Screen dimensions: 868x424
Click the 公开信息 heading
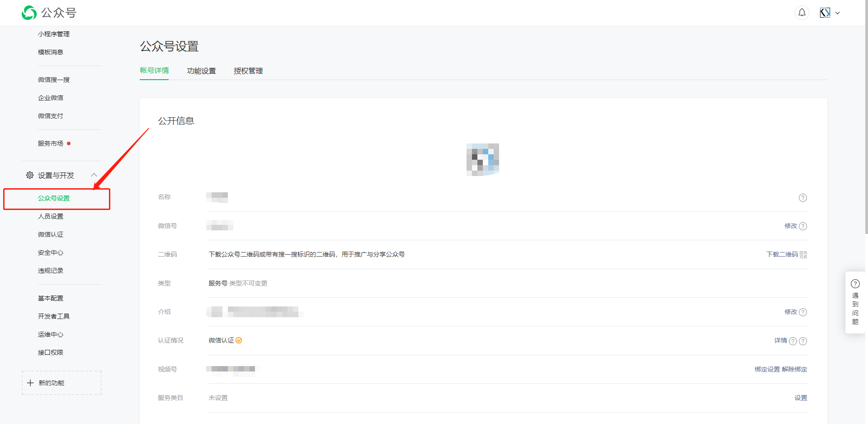176,121
